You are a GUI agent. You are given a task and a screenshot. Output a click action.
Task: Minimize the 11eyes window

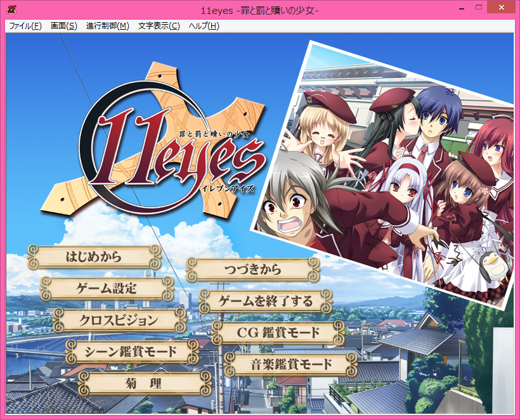[462, 8]
